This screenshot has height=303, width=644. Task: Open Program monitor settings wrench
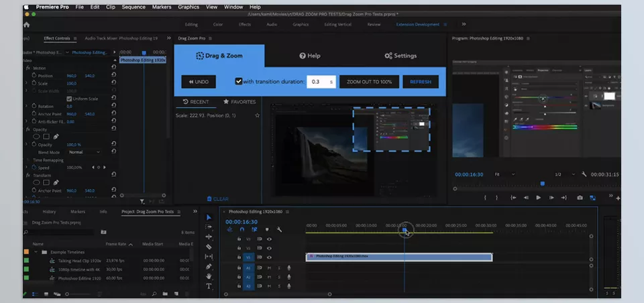click(x=584, y=174)
